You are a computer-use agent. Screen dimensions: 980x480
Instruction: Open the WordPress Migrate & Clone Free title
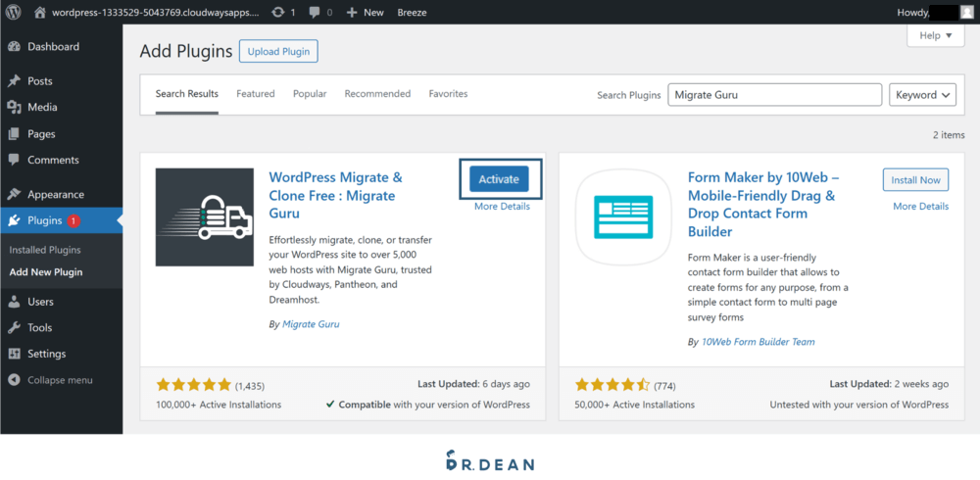(x=335, y=196)
